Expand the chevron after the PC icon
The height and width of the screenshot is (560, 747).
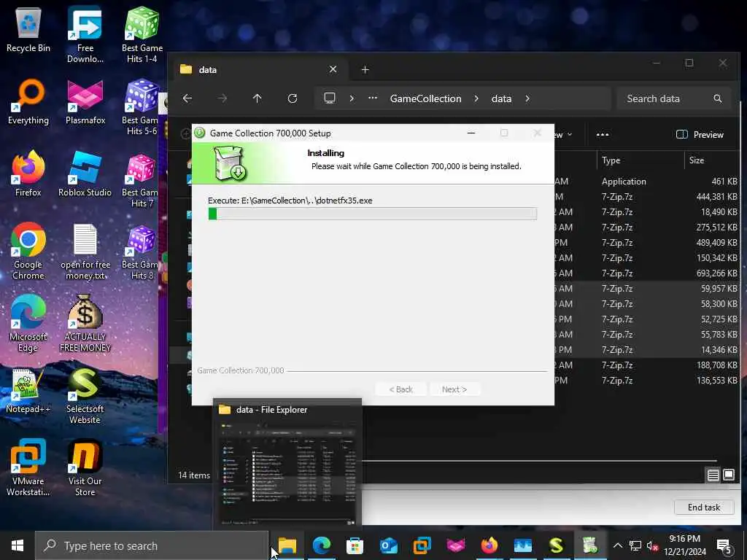(352, 98)
